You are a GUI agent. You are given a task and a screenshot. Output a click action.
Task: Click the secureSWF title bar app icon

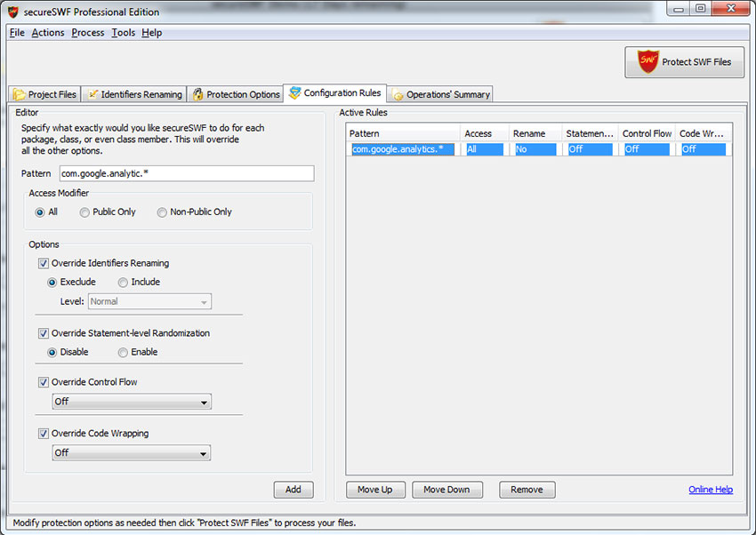click(13, 12)
